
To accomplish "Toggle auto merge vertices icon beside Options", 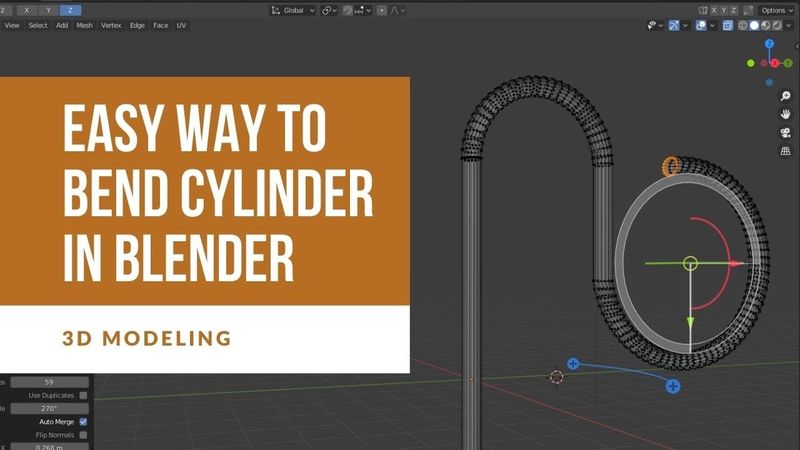I will pos(748,10).
